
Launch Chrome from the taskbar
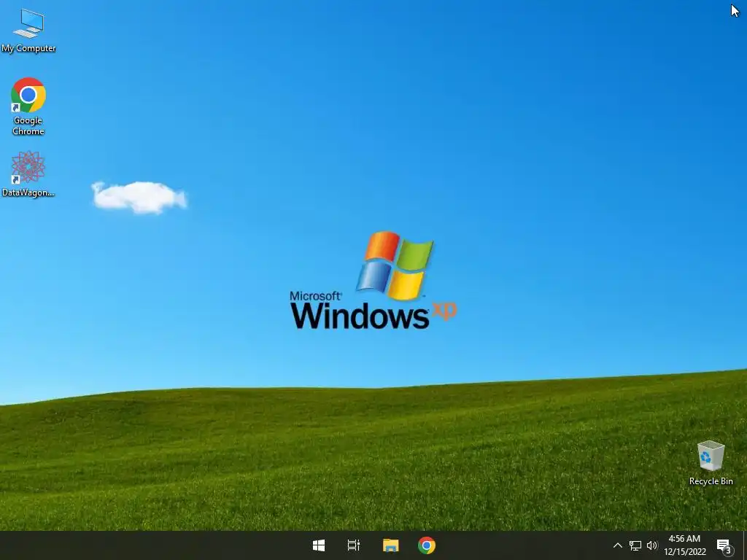(x=426, y=545)
